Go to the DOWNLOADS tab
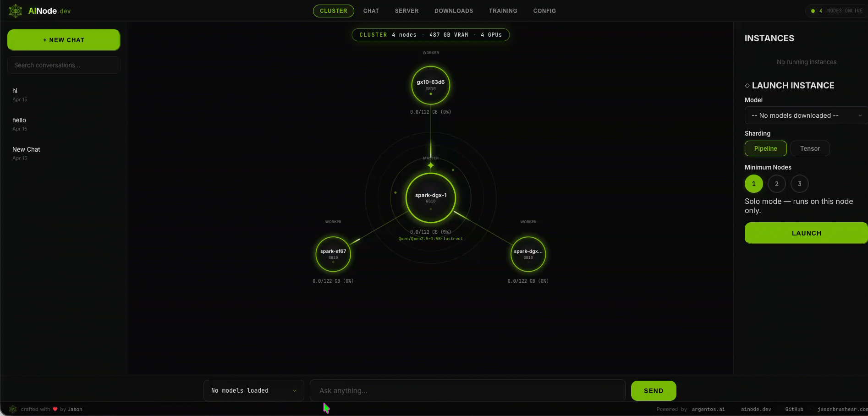 454,11
